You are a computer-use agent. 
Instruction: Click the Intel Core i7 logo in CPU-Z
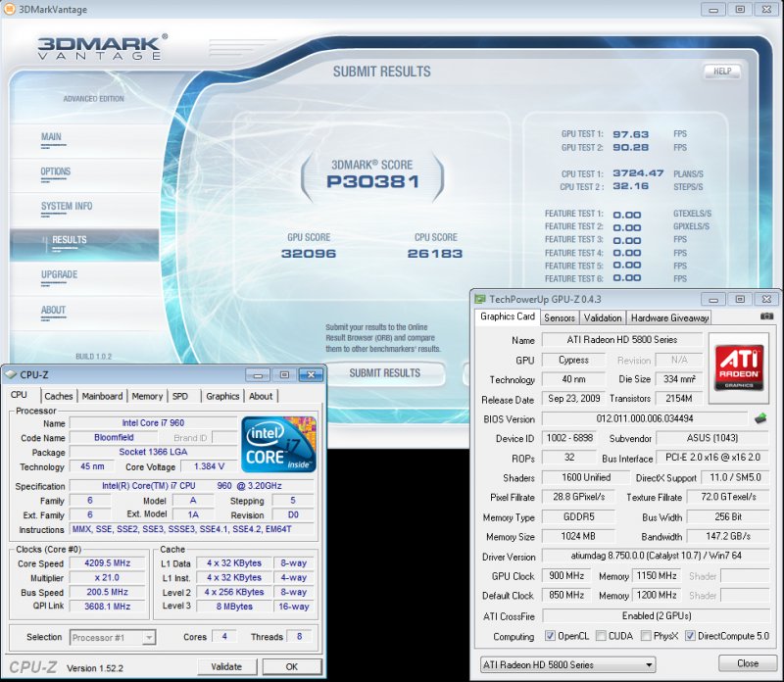[278, 445]
